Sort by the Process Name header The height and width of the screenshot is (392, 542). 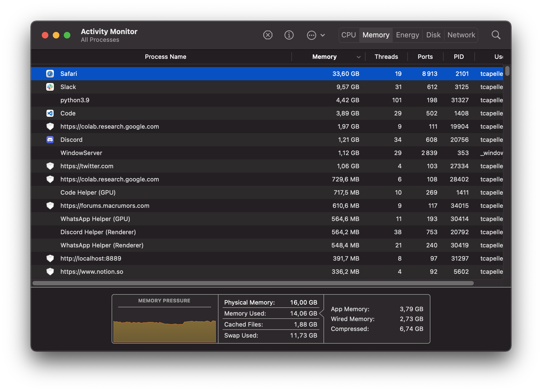tap(165, 57)
